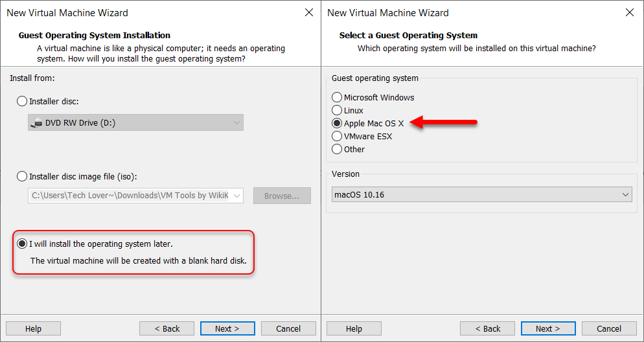Cancel the Guest OS Installation wizard
This screenshot has width=644, height=342.
click(288, 328)
